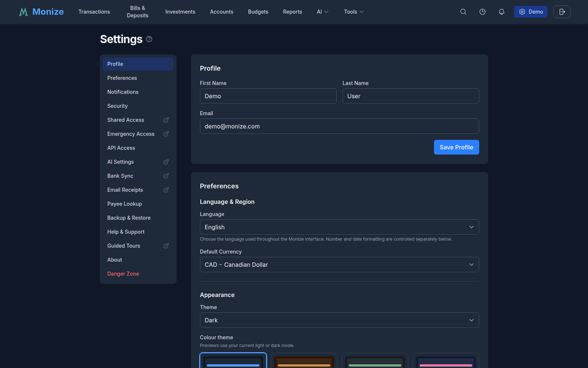
Task: Select Security in settings sidebar
Action: coord(138,106)
